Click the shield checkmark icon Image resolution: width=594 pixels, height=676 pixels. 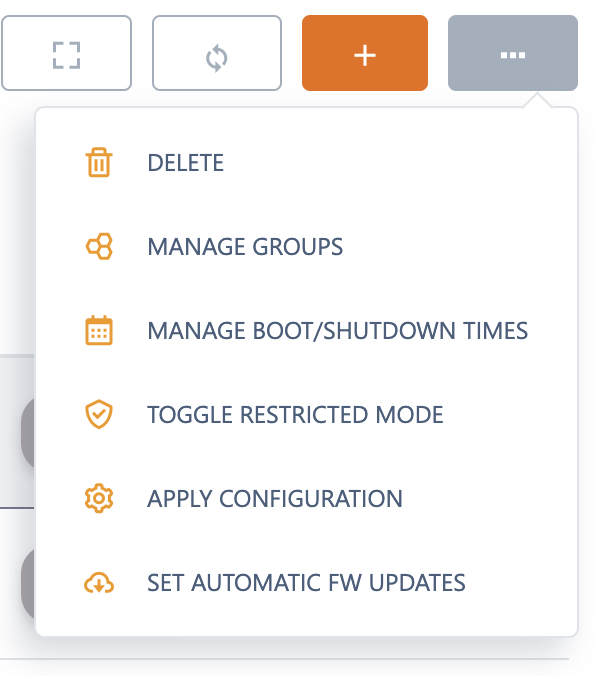[99, 414]
